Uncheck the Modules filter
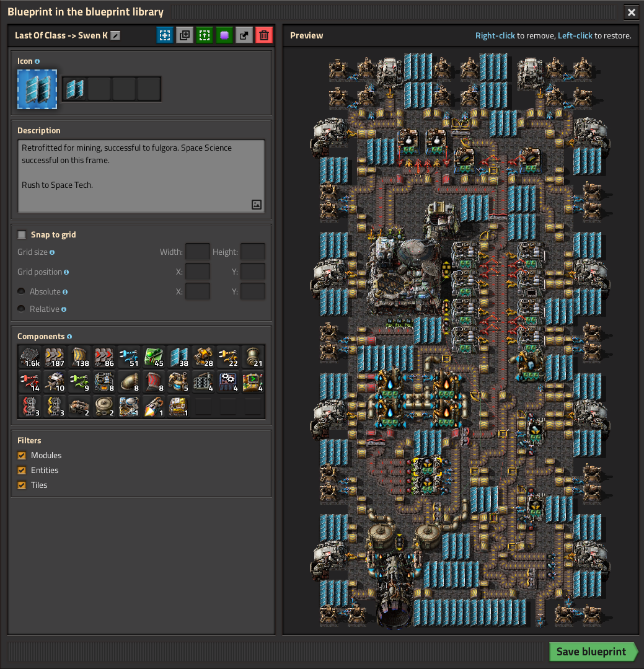644x669 pixels. 23,455
